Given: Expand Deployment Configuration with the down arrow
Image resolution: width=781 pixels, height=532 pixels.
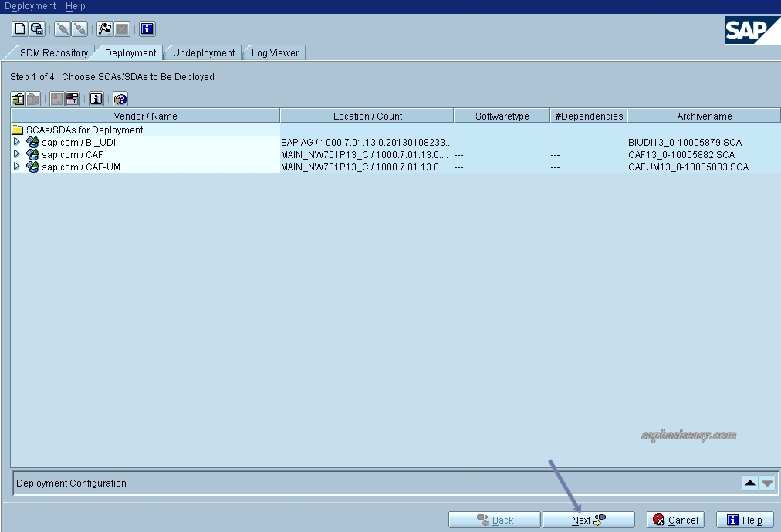Looking at the screenshot, I should pyautogui.click(x=766, y=483).
